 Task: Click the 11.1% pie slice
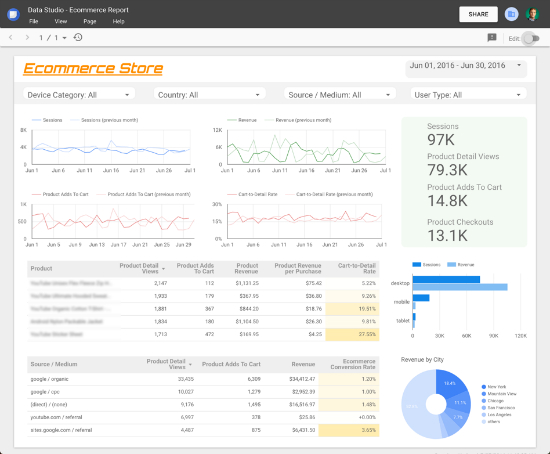coord(460,403)
